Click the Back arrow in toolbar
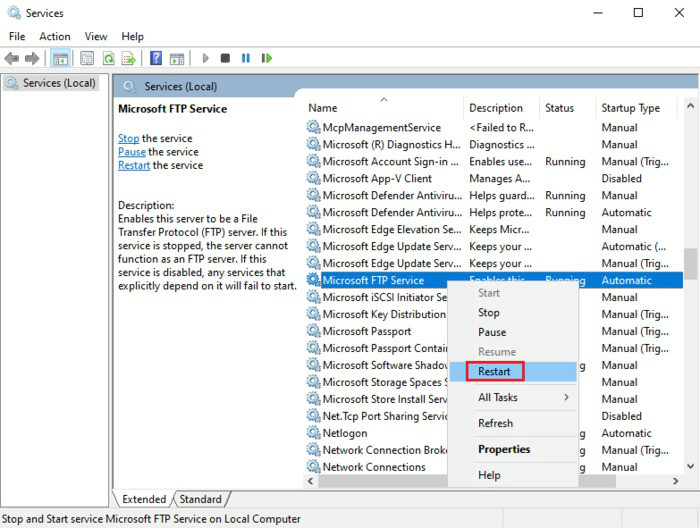This screenshot has height=528, width=700. pos(12,59)
